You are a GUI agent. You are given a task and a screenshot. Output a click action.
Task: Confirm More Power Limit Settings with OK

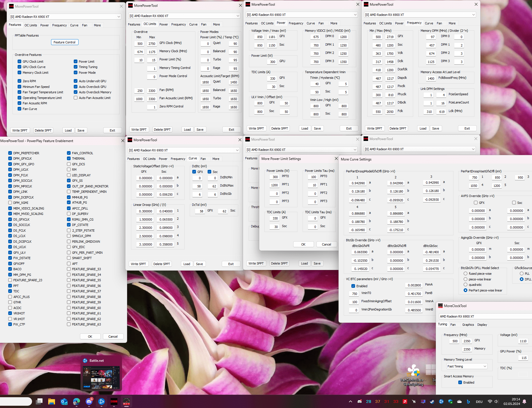(x=303, y=244)
